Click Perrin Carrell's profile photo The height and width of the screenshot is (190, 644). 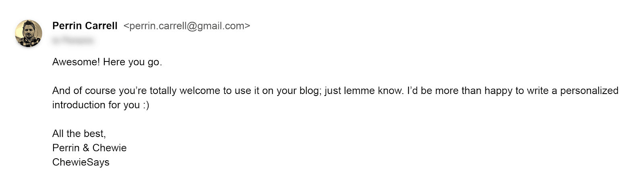click(29, 33)
